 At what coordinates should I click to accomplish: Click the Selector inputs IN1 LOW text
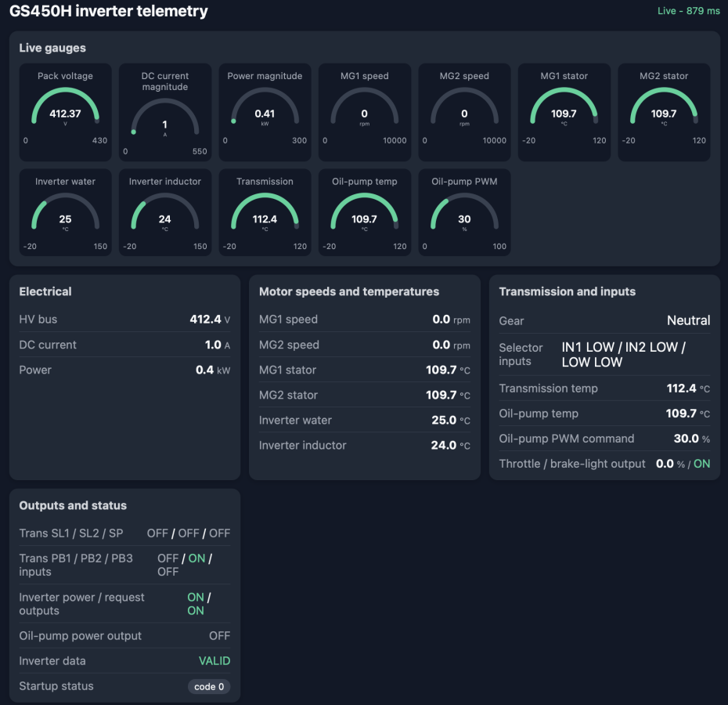pos(588,347)
